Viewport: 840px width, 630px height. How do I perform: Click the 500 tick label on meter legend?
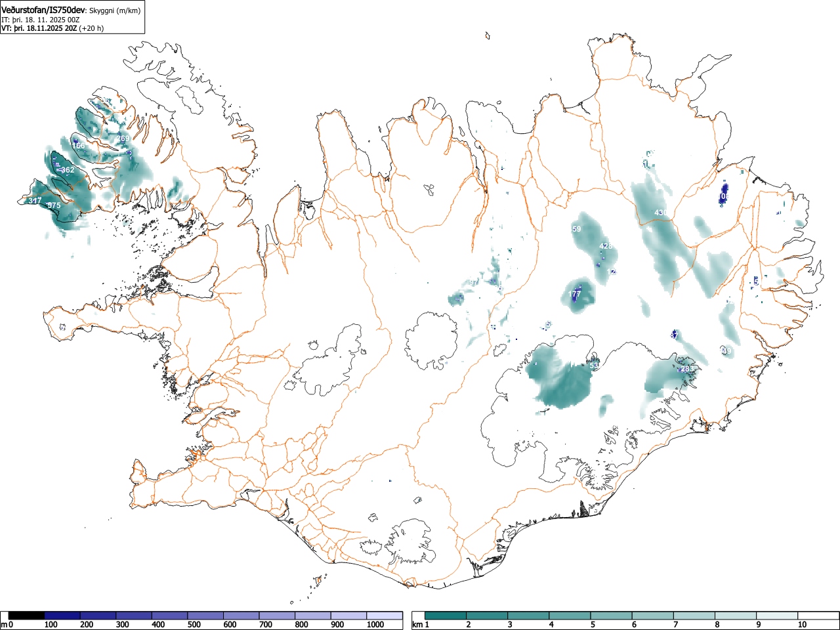click(x=194, y=625)
